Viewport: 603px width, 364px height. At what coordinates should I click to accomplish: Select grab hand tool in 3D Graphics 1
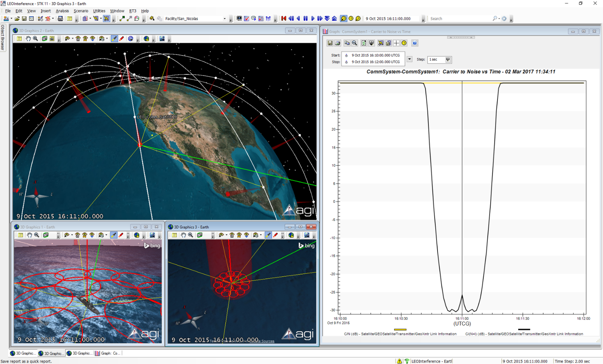(x=29, y=235)
